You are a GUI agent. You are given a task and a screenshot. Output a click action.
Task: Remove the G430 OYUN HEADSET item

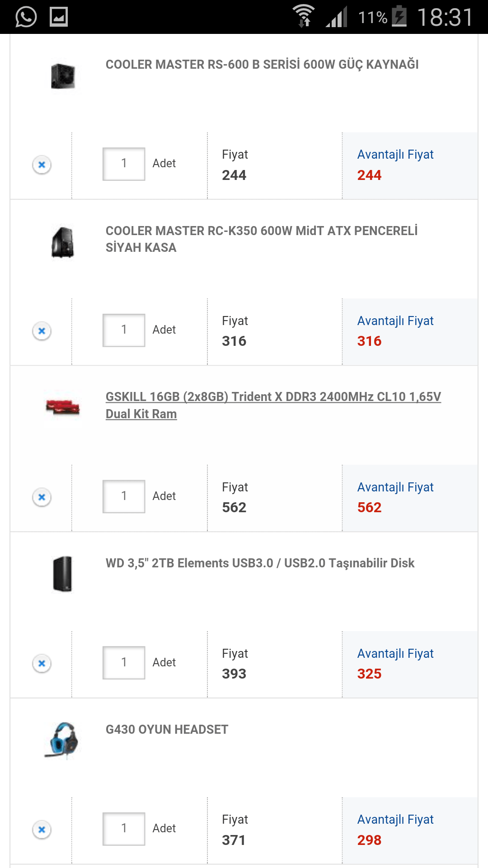(x=42, y=829)
